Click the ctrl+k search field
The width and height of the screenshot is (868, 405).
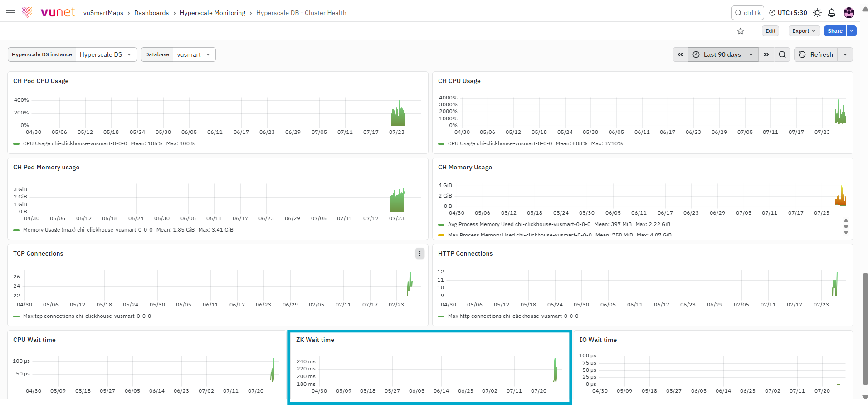click(x=748, y=13)
